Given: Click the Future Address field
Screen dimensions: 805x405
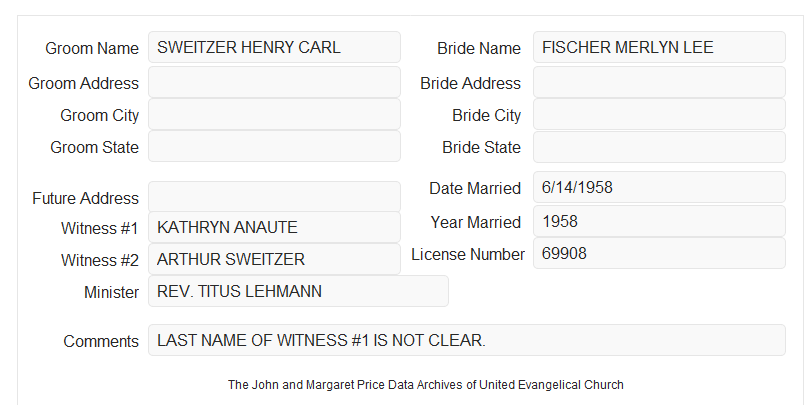Looking at the screenshot, I should coord(274,197).
